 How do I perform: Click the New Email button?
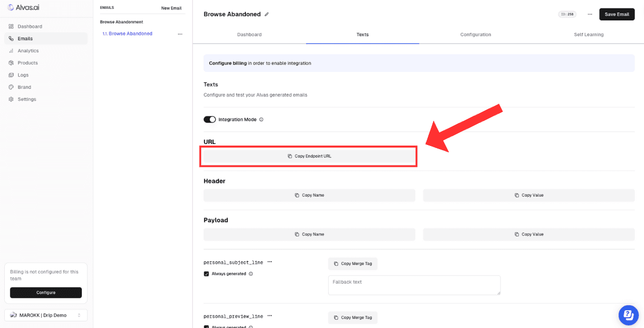171,8
